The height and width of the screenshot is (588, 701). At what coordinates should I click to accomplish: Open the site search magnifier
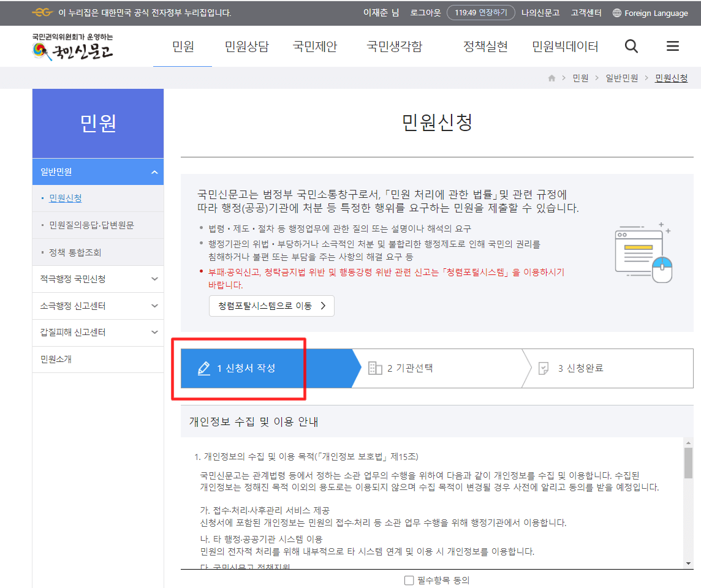(631, 46)
